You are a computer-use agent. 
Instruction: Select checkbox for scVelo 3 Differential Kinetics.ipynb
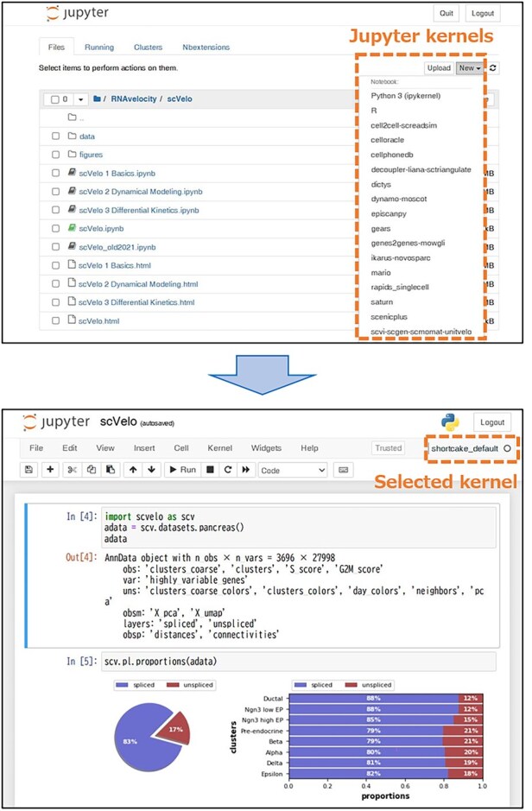tap(55, 210)
